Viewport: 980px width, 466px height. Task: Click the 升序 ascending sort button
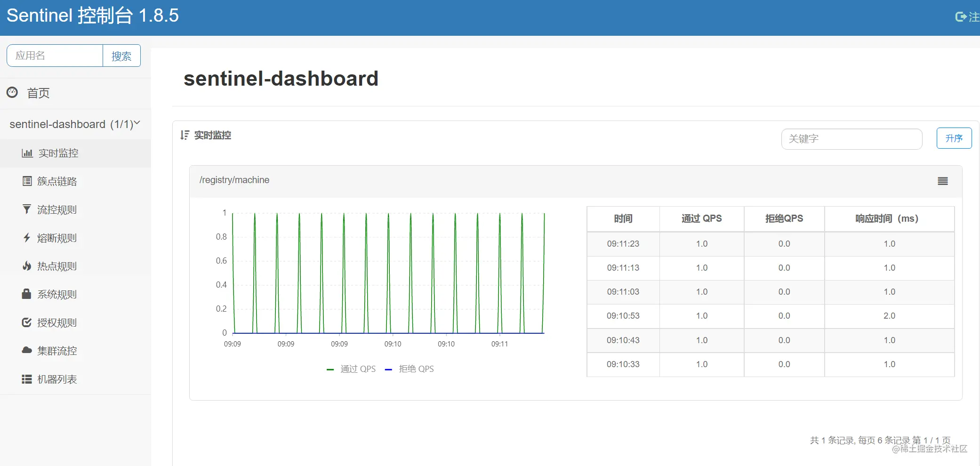click(x=954, y=138)
